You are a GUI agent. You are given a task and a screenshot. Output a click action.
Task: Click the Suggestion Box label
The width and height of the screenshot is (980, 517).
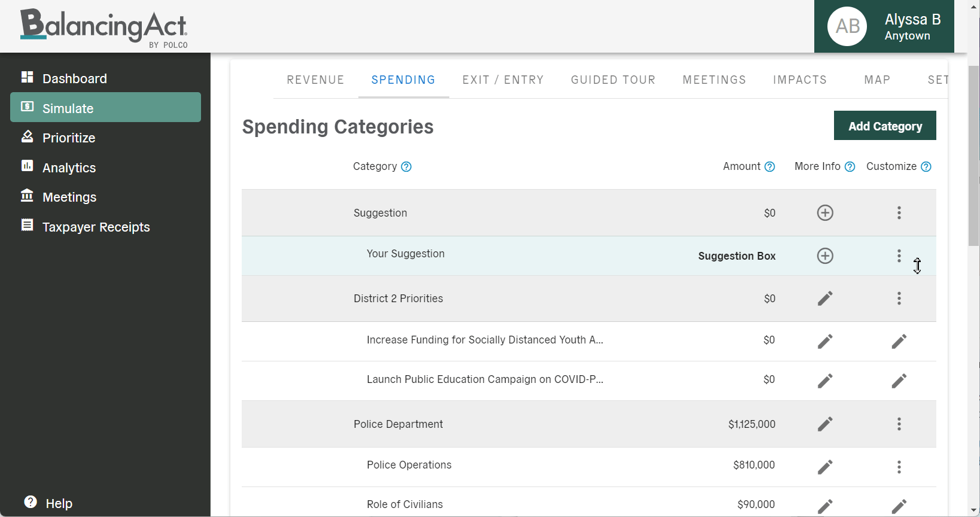tap(736, 256)
